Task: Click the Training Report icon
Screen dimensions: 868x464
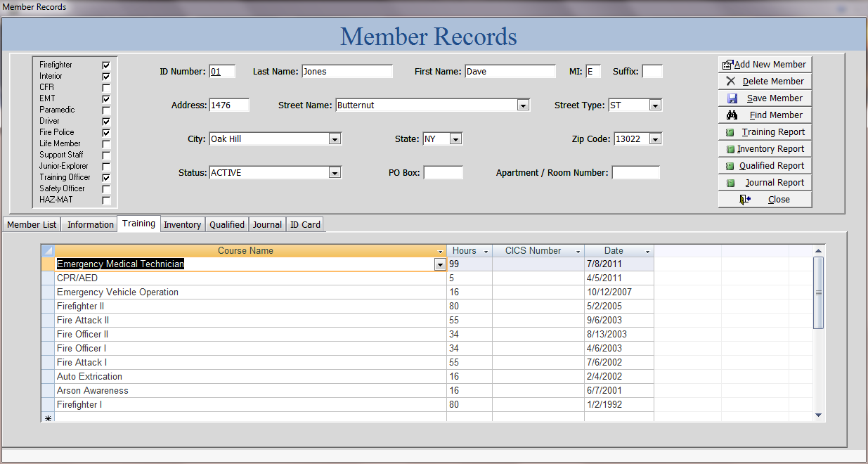Action: (x=730, y=132)
